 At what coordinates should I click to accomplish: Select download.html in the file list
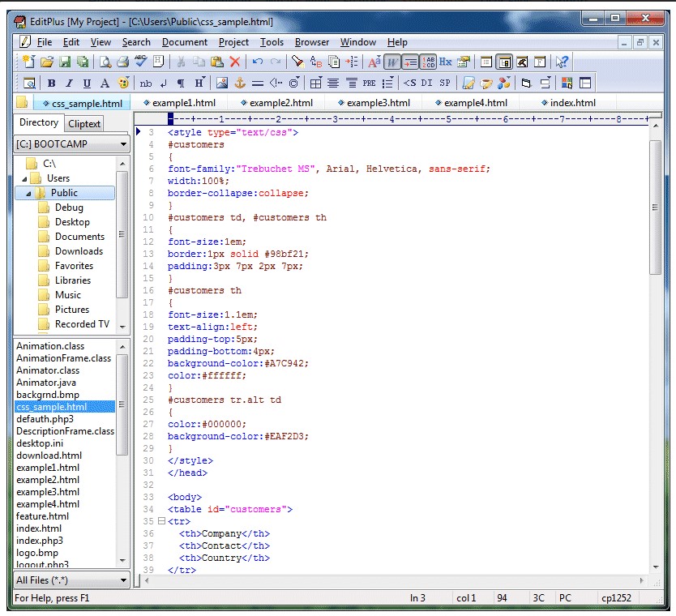click(x=49, y=456)
